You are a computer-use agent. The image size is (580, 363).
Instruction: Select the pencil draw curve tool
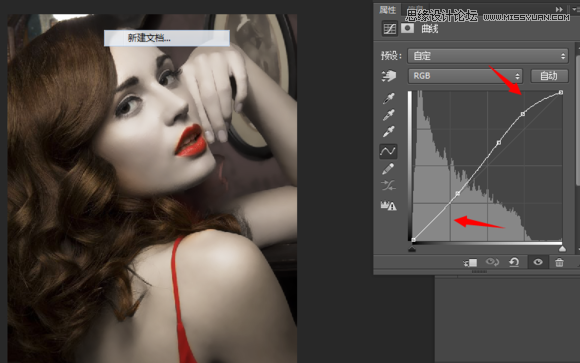pyautogui.click(x=388, y=169)
